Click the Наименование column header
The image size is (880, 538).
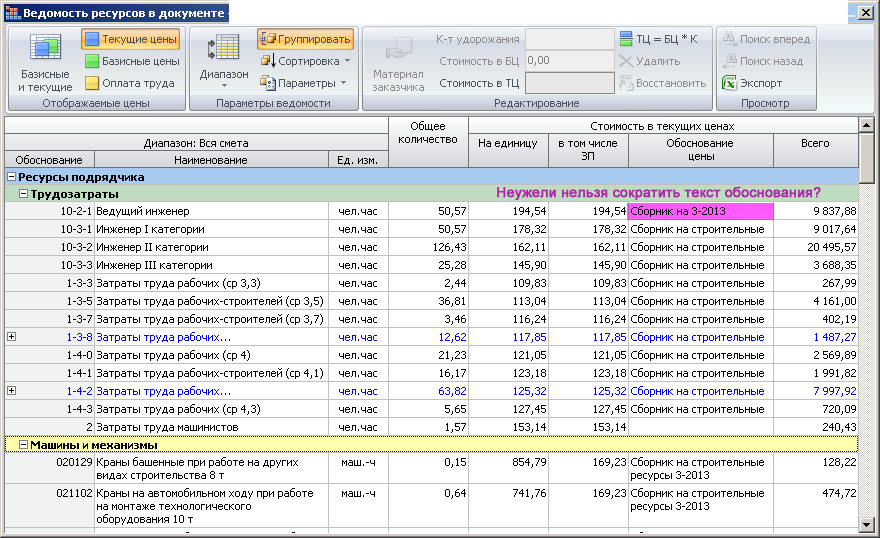coord(211,160)
